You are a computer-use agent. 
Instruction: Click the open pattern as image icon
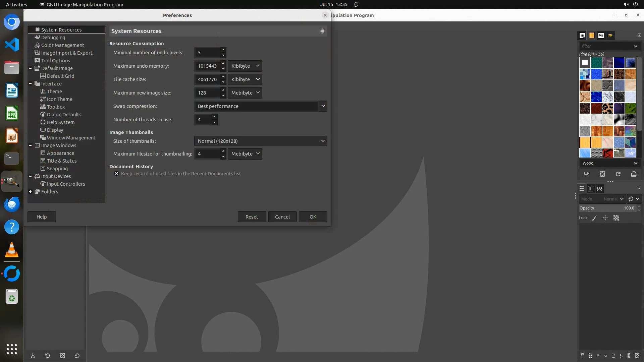click(x=634, y=174)
